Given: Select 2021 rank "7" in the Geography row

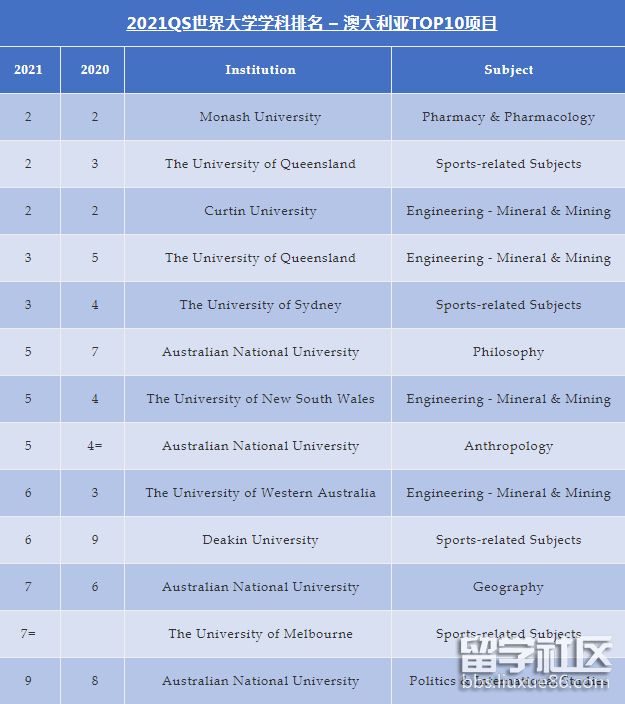Looking at the screenshot, I should [28, 587].
